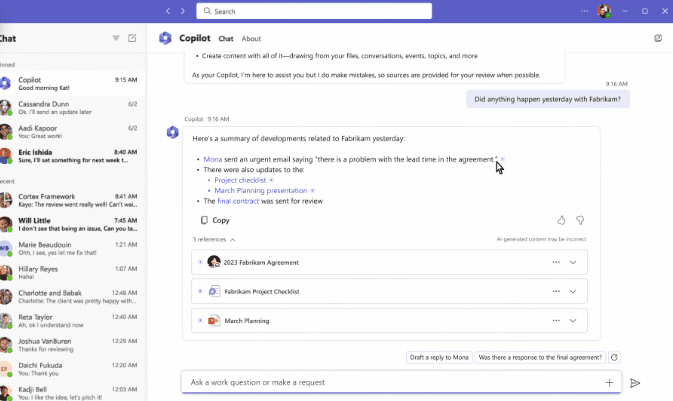Open more options for 2023 Fabrikam Agreement
Screen dimensions: 673x401
[x=556, y=262]
